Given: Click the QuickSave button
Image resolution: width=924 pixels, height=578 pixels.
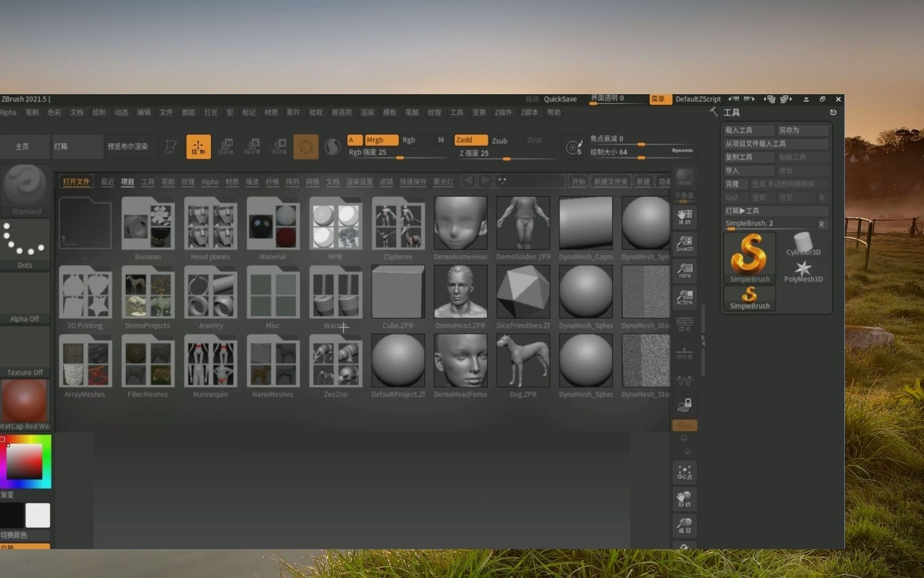Looking at the screenshot, I should point(560,99).
